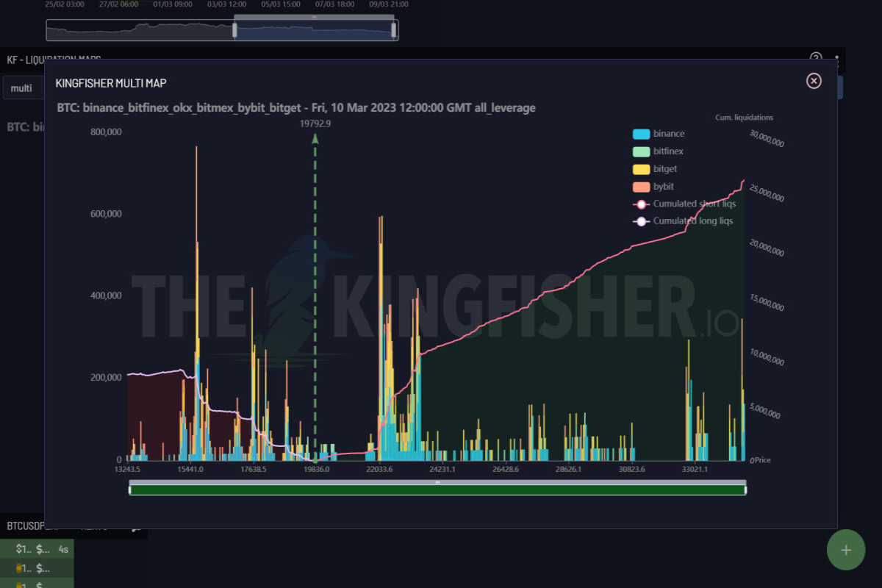Click right handle of the top timeline navigator
The height and width of the screenshot is (588, 882).
pos(394,30)
